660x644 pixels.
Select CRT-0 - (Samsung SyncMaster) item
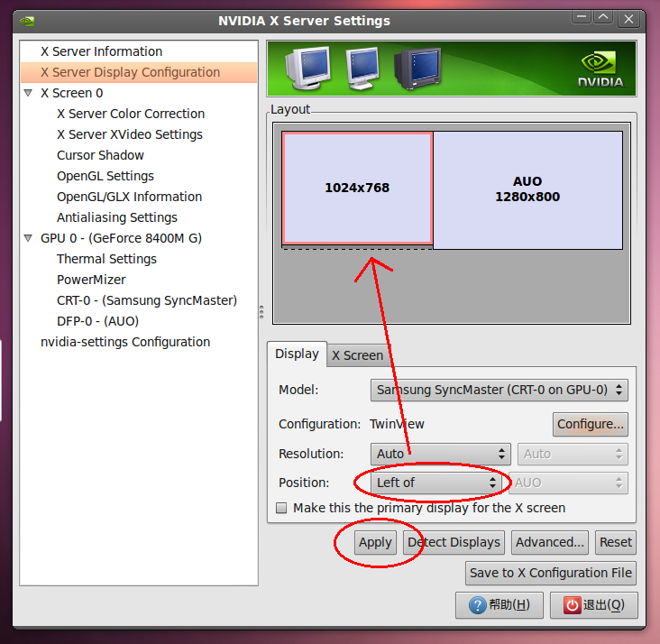[147, 300]
